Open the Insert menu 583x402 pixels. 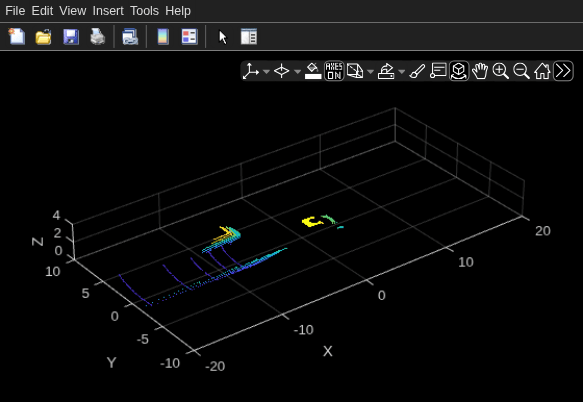click(108, 11)
